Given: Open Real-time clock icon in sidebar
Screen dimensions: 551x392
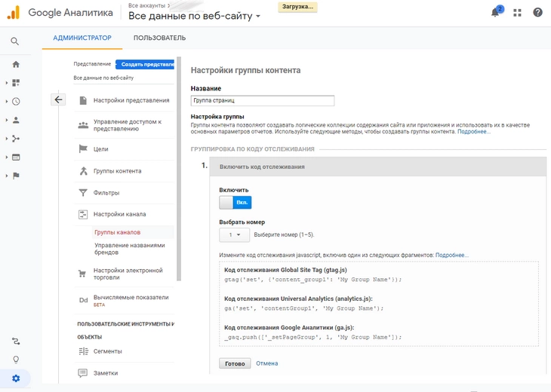Looking at the screenshot, I should click(x=16, y=102).
